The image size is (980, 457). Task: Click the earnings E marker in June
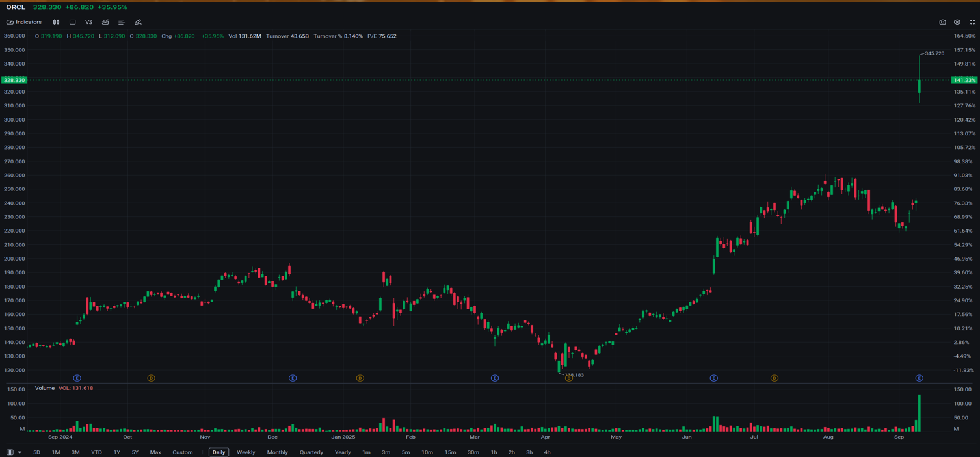(x=713, y=378)
